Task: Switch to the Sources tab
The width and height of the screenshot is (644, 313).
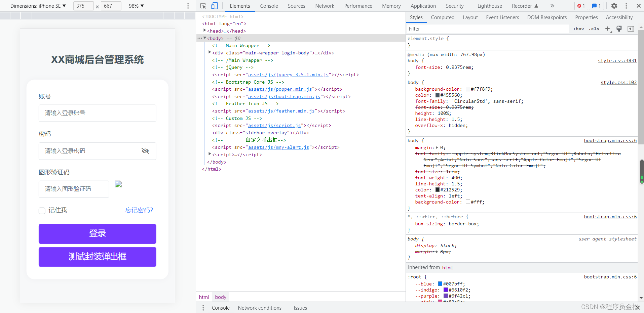Action: 297,6
